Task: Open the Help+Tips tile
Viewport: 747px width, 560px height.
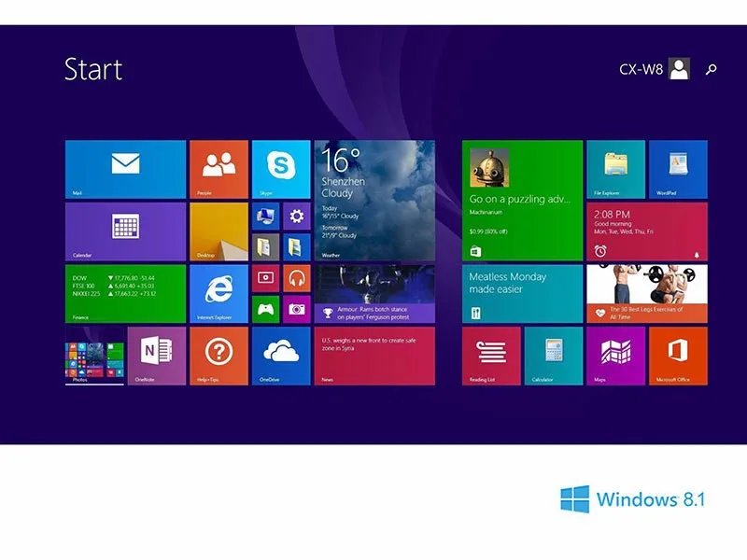Action: pyautogui.click(x=219, y=357)
